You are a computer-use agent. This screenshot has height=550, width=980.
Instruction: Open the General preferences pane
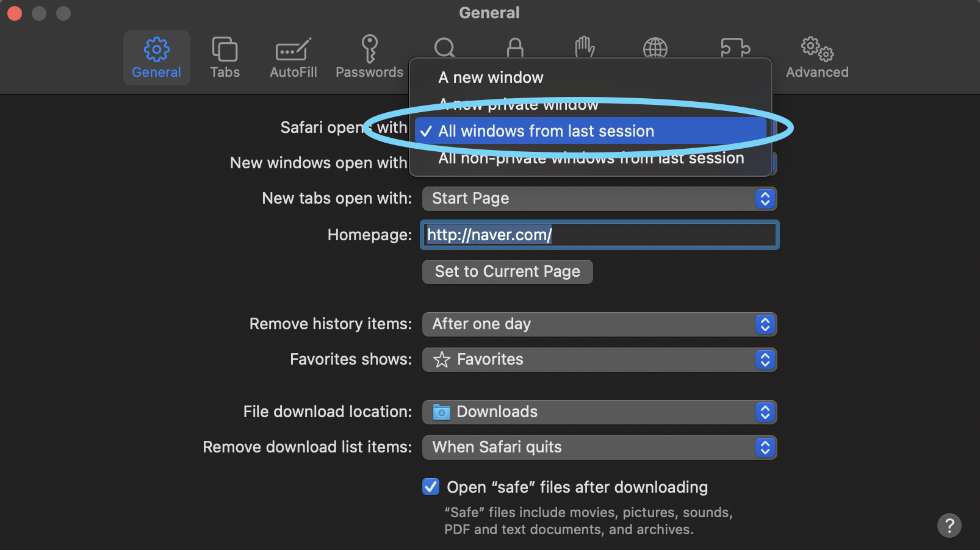pos(156,58)
